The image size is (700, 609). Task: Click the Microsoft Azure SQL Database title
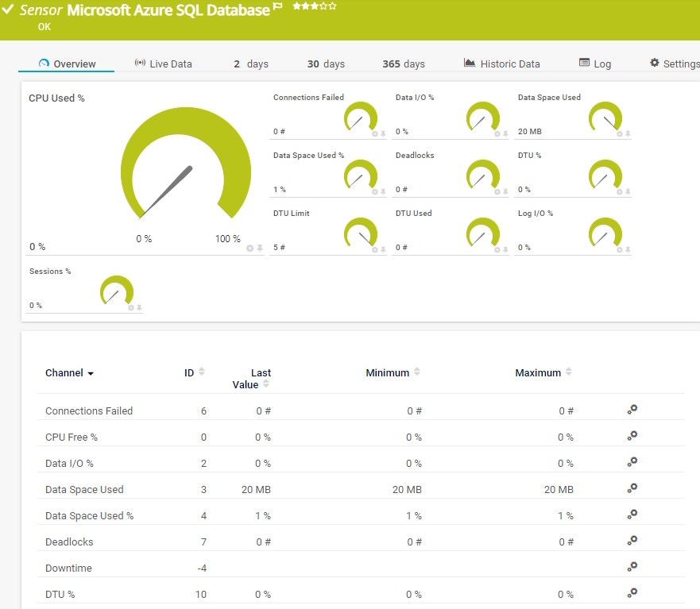pyautogui.click(x=168, y=10)
